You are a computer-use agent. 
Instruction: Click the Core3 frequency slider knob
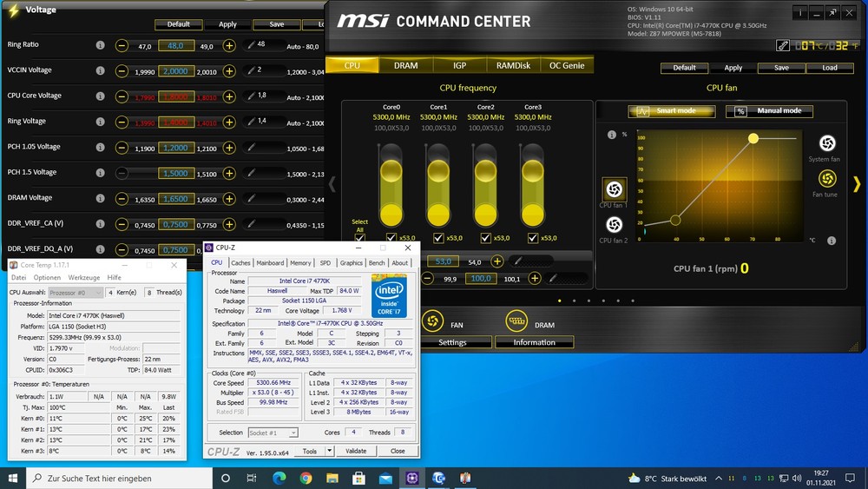[533, 171]
